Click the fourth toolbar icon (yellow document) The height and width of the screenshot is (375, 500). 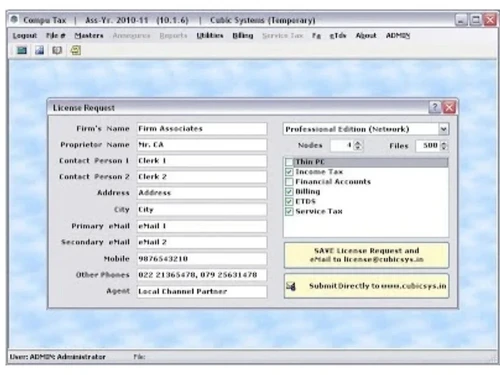click(76, 51)
